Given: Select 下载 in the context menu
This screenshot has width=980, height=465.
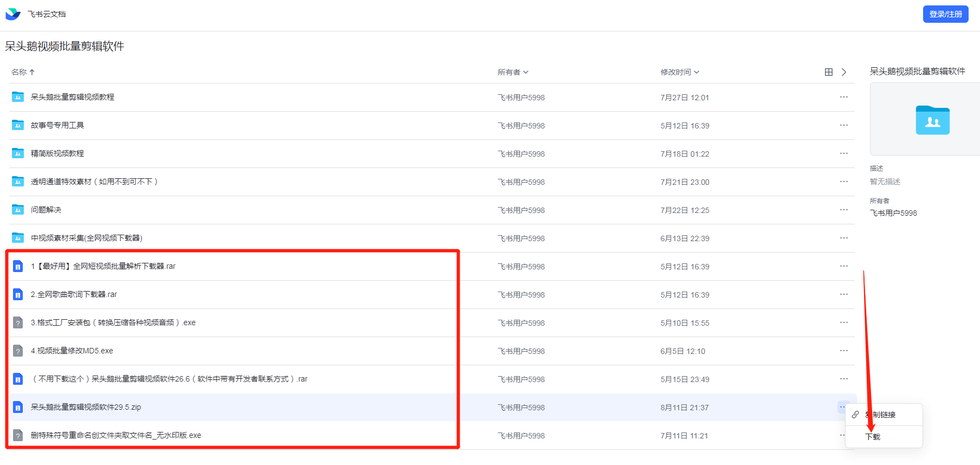Looking at the screenshot, I should (x=884, y=437).
